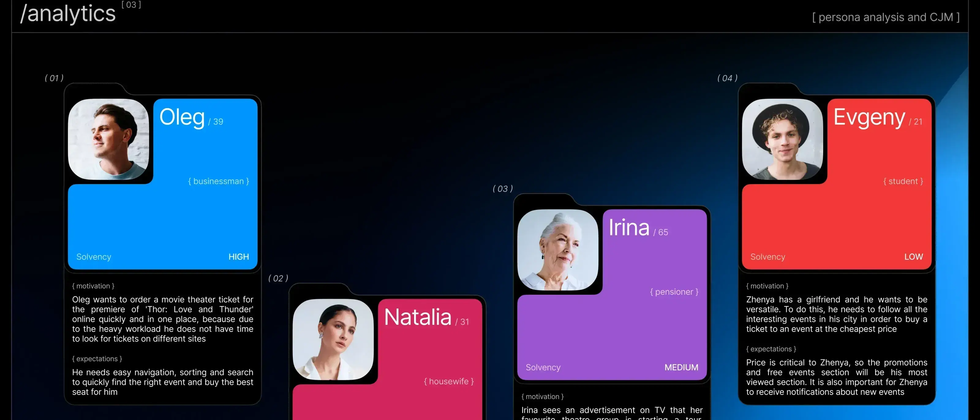This screenshot has height=420, width=980.
Task: Click the '( 01 )' card number
Action: coord(54,78)
